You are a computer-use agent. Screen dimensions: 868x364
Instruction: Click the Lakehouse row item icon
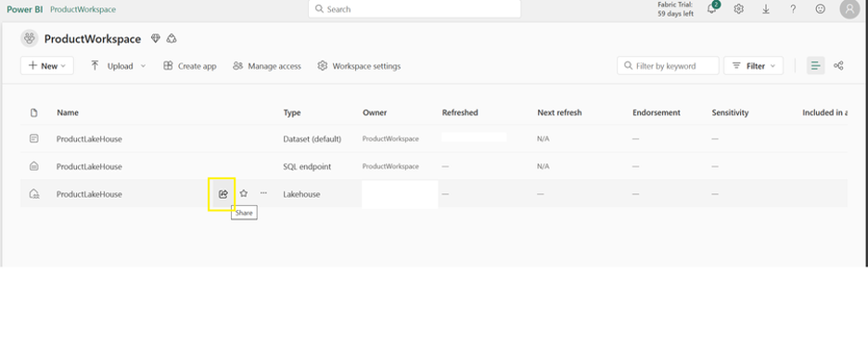(x=33, y=194)
